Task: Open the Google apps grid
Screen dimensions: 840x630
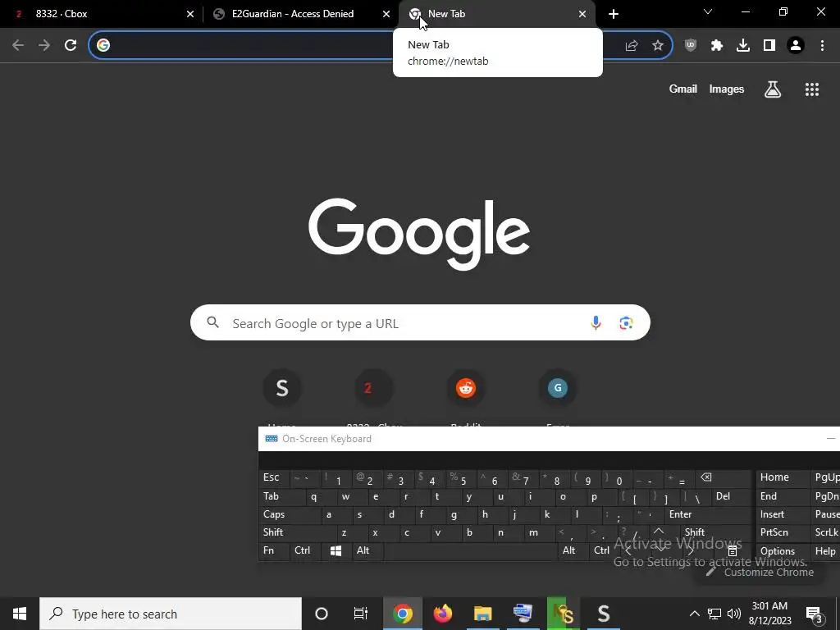Action: pos(812,89)
